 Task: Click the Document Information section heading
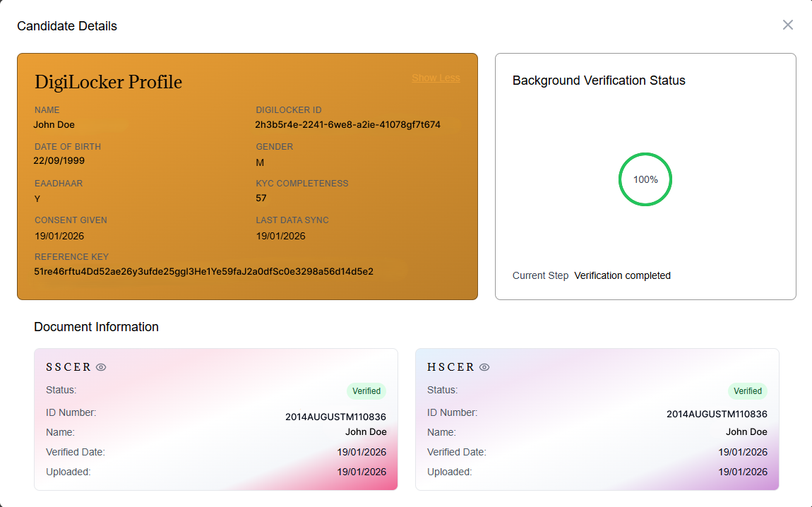click(x=96, y=327)
